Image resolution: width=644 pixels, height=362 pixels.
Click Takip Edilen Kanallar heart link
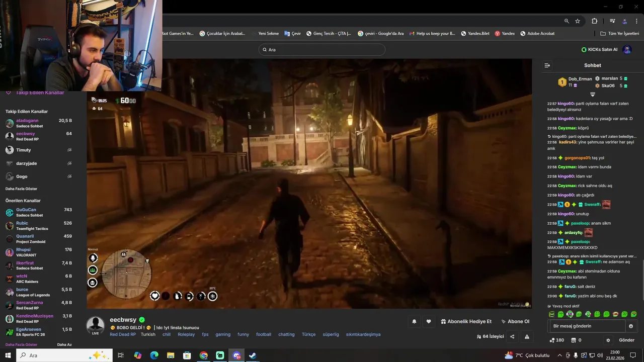(35, 93)
